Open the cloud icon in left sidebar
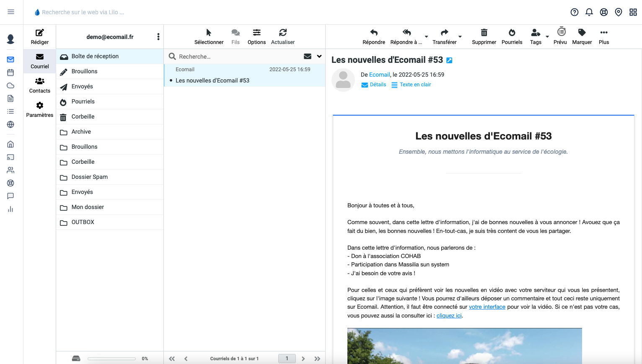 click(x=10, y=85)
